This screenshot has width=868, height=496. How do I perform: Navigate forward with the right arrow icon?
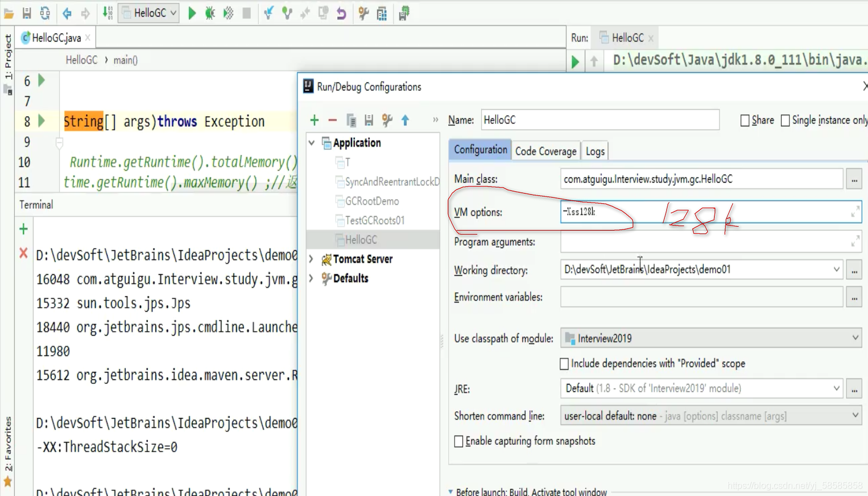coord(85,13)
